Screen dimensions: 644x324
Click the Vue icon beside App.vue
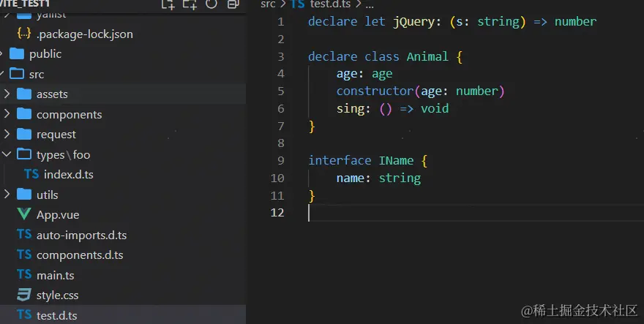tap(24, 214)
